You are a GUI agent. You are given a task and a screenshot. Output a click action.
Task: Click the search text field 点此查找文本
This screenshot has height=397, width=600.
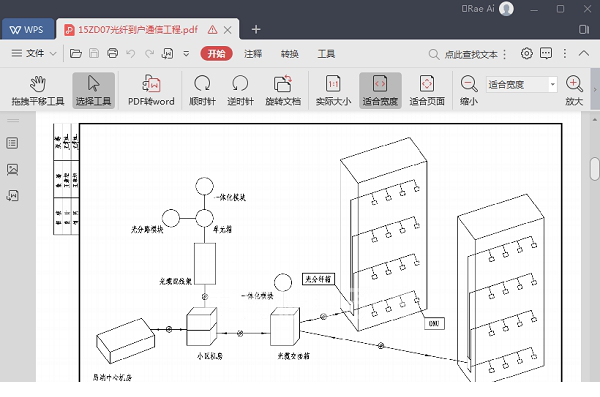471,54
